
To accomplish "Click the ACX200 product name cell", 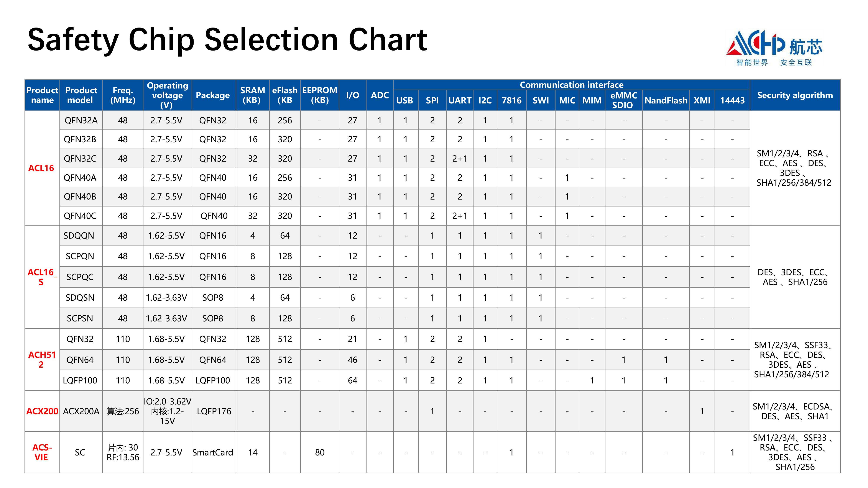I will [42, 411].
